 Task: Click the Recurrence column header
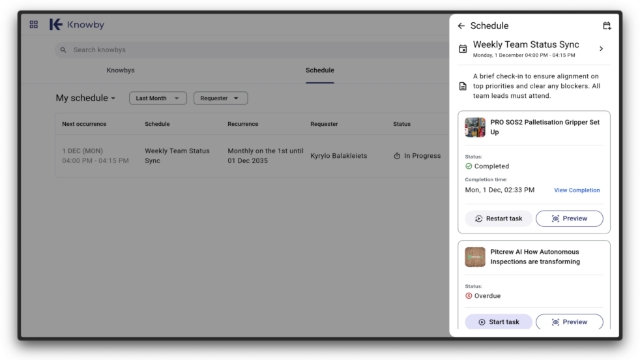point(243,124)
